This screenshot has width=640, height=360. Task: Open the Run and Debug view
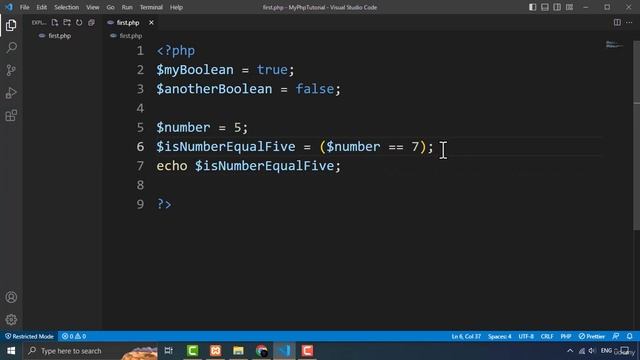coord(11,93)
